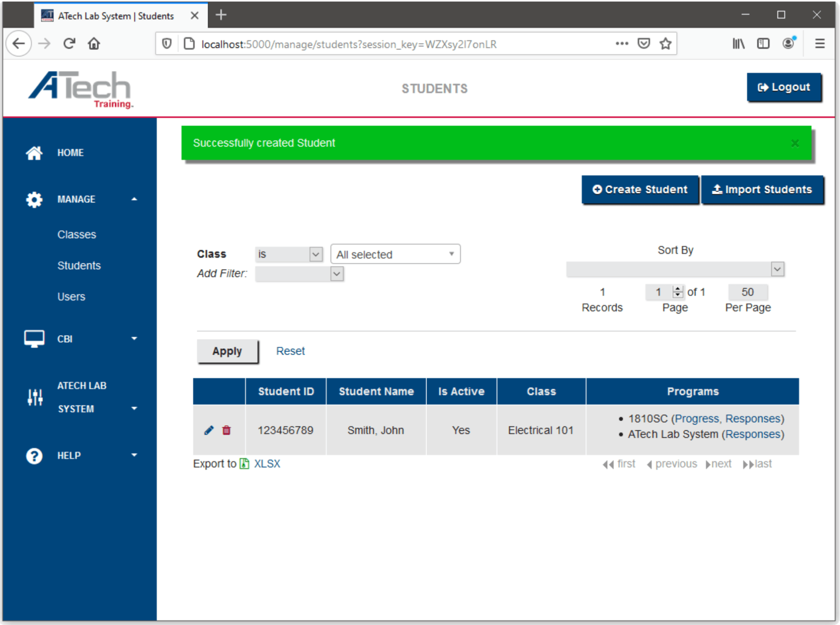Image resolution: width=840 pixels, height=625 pixels.
Task: Click the red trash delete icon
Action: click(226, 430)
